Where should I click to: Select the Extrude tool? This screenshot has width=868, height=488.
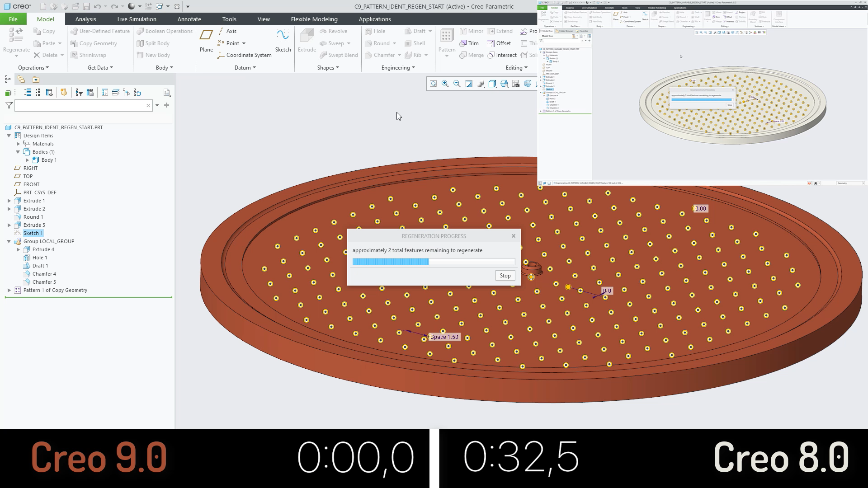307,40
